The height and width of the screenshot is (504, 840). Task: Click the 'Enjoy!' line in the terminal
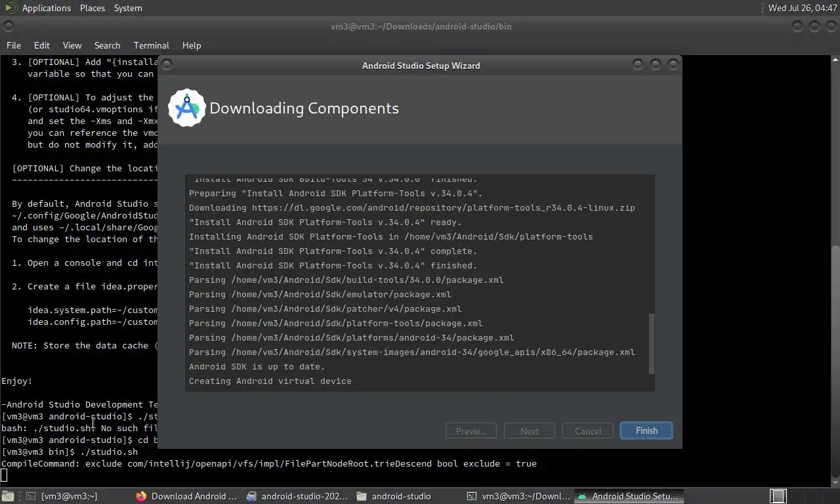[x=17, y=381]
